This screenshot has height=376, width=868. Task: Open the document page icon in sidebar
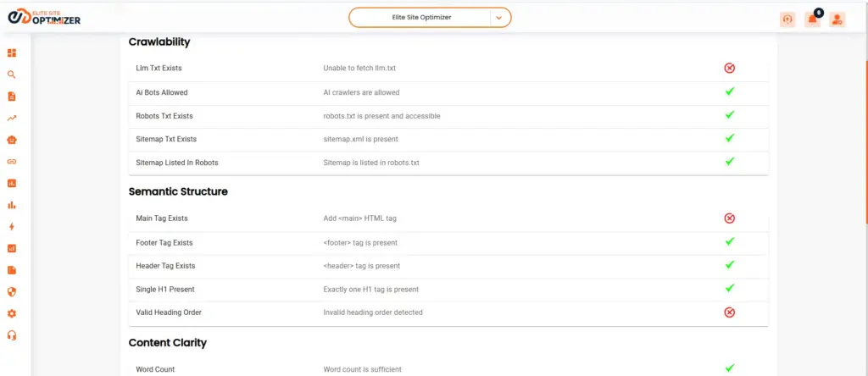12,97
